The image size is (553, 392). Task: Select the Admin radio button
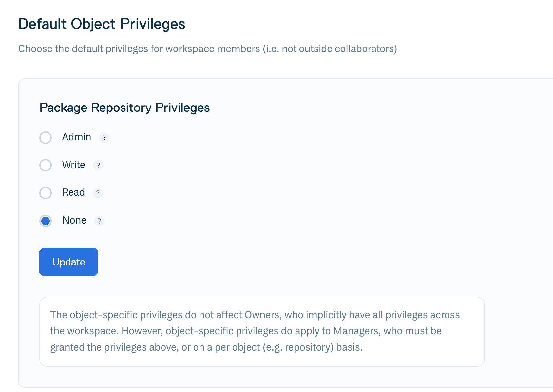click(46, 138)
